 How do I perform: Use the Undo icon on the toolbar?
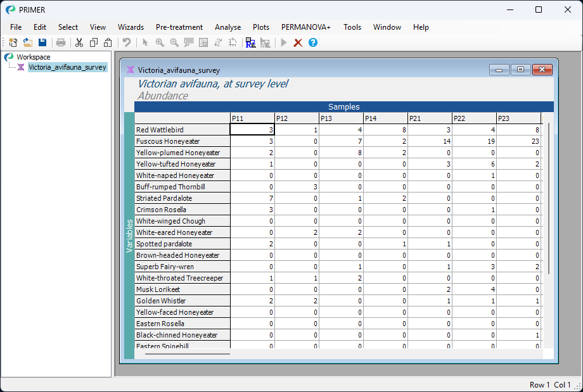(x=125, y=42)
